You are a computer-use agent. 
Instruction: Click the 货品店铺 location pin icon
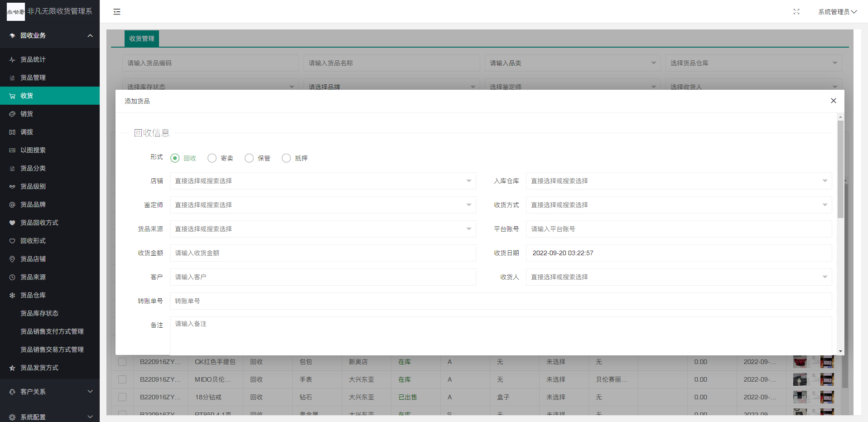point(12,259)
